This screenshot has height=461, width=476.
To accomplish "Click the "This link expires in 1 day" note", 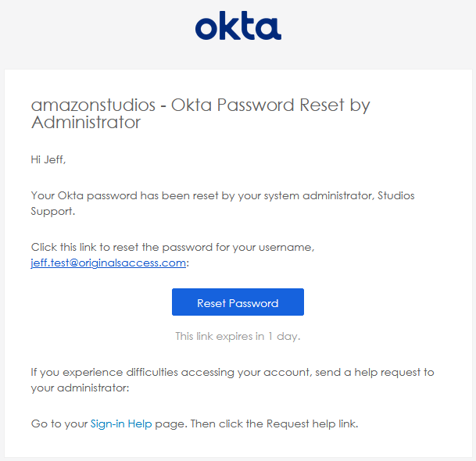I will [x=238, y=336].
